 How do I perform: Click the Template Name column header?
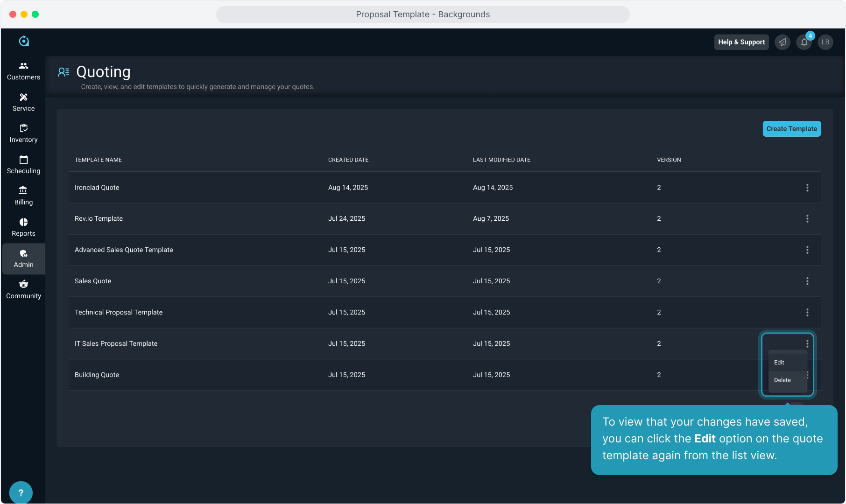coord(98,160)
